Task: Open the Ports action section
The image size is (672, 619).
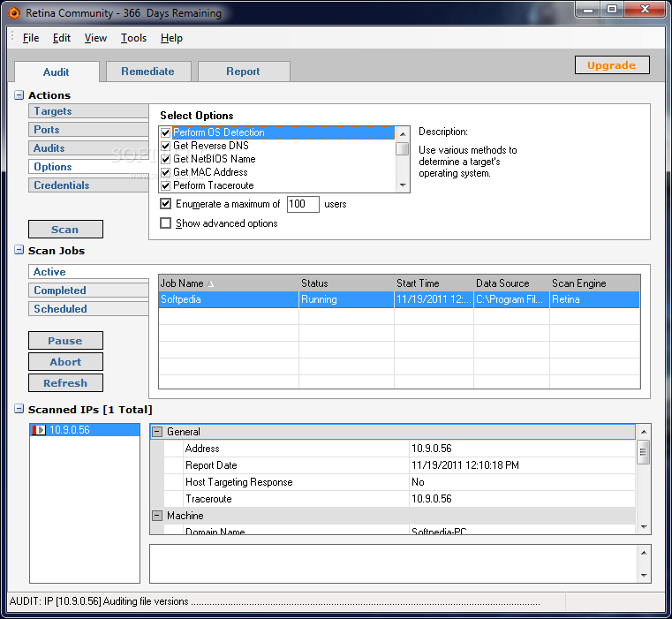Action: (88, 130)
